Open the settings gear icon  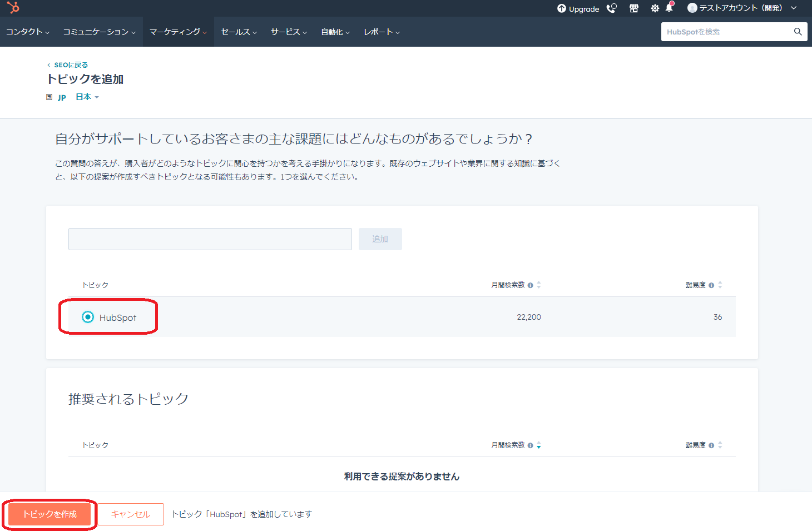click(x=655, y=8)
